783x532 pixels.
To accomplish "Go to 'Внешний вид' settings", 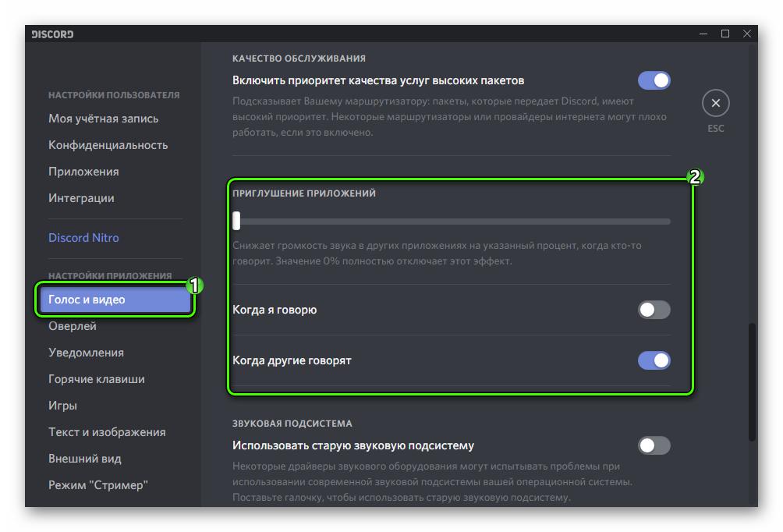I will [84, 458].
